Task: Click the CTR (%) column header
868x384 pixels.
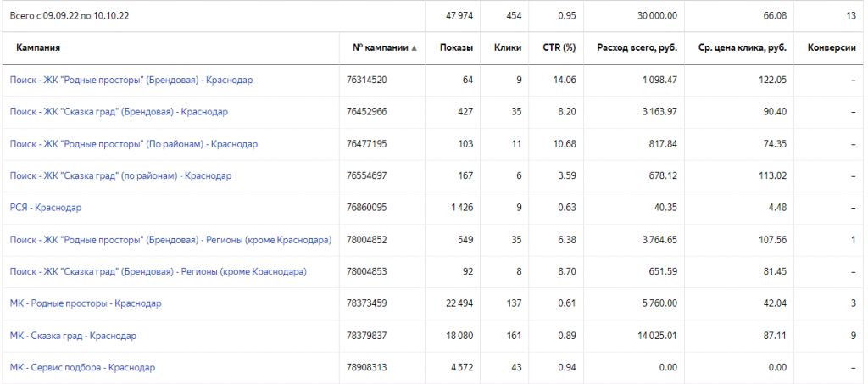Action: point(559,48)
